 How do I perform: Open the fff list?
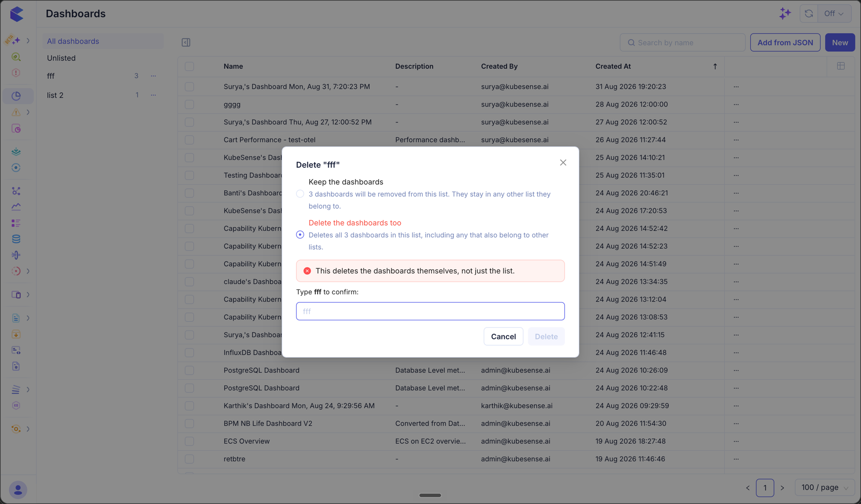pyautogui.click(x=51, y=76)
